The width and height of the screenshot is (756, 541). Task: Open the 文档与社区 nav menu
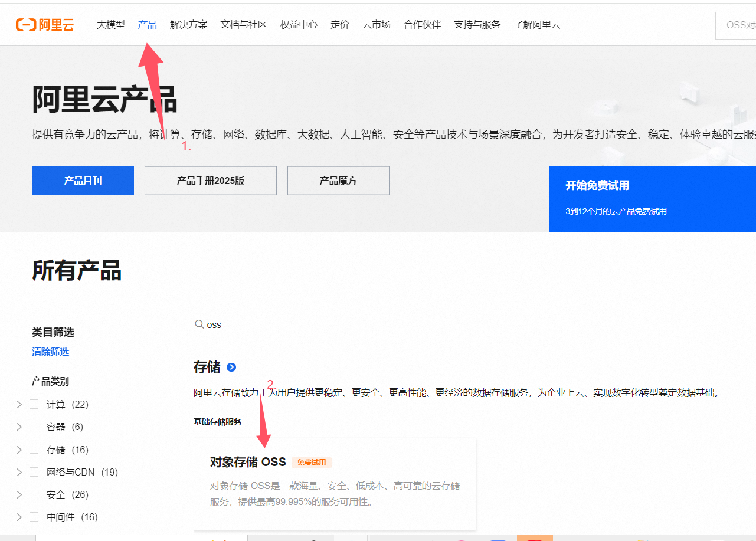click(x=244, y=25)
